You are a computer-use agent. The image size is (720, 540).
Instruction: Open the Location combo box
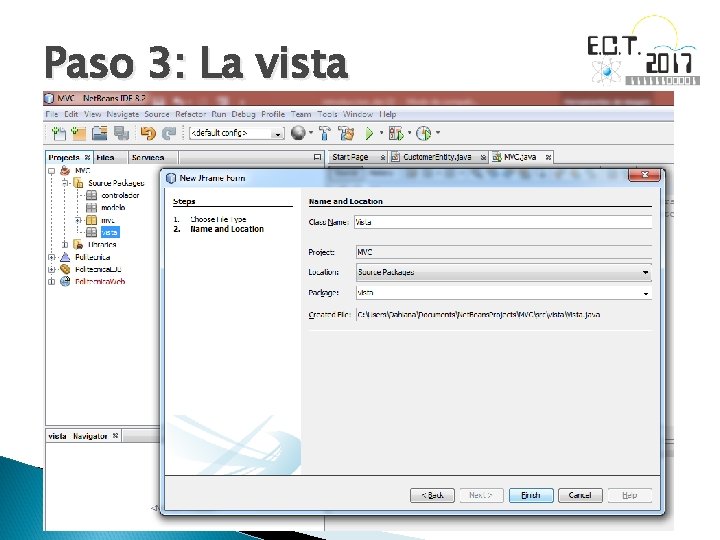(504, 272)
